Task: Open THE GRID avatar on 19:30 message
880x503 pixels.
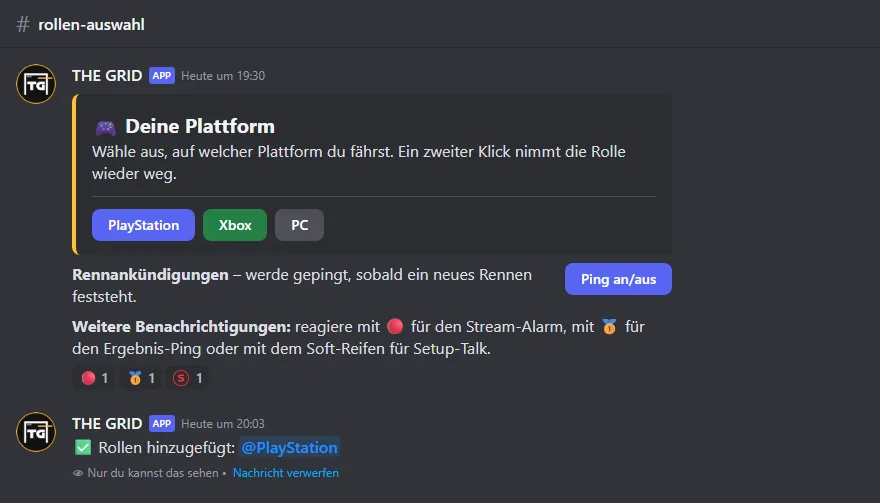Action: pos(36,84)
